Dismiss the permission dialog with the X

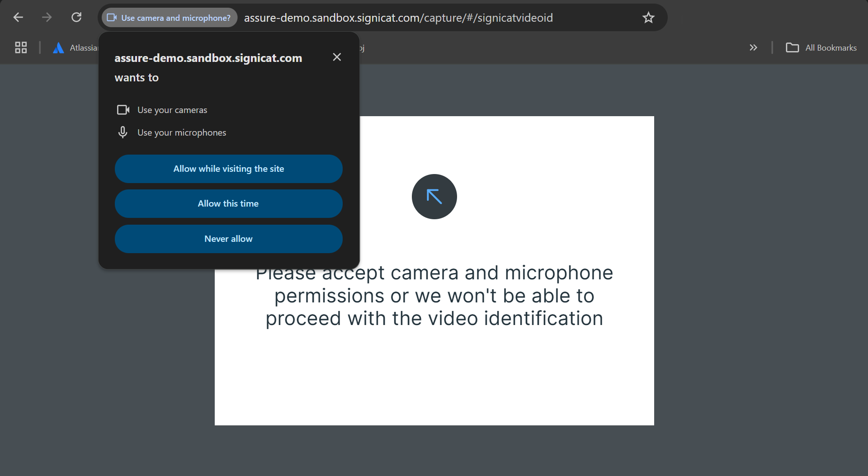click(x=337, y=57)
